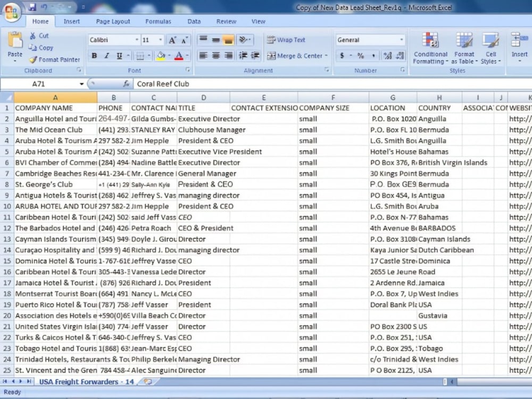Click the Save icon in quick access toolbar
The height and width of the screenshot is (399, 532).
pyautogui.click(x=32, y=6)
